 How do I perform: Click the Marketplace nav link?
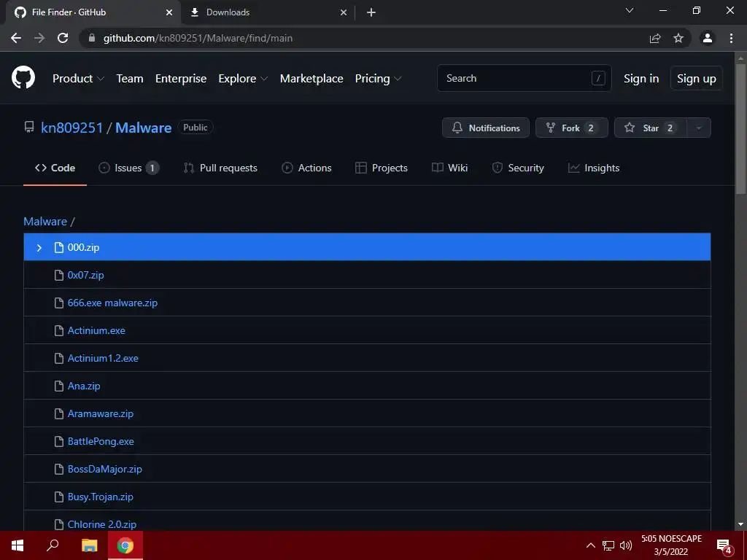311,79
